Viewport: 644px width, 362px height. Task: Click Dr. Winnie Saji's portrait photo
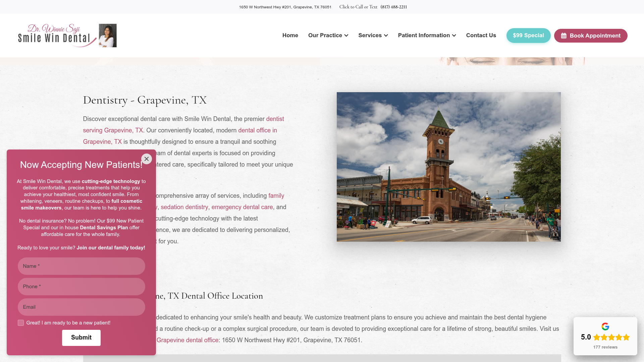tap(108, 36)
